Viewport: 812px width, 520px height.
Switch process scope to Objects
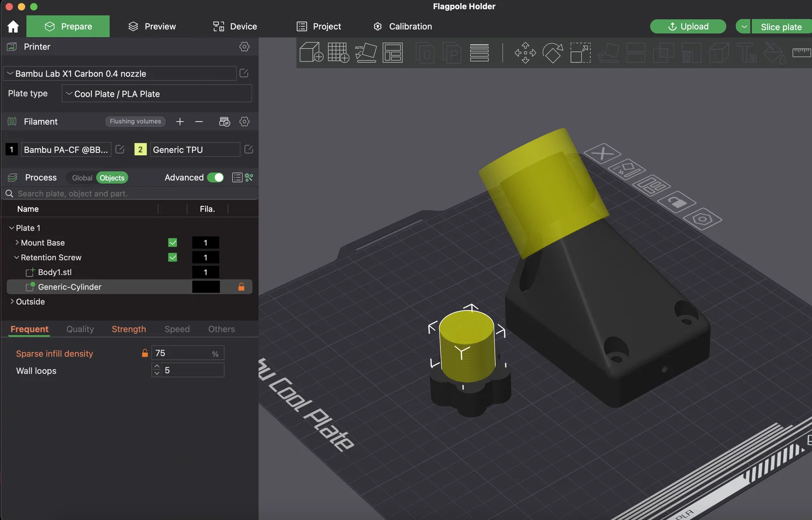tap(112, 178)
